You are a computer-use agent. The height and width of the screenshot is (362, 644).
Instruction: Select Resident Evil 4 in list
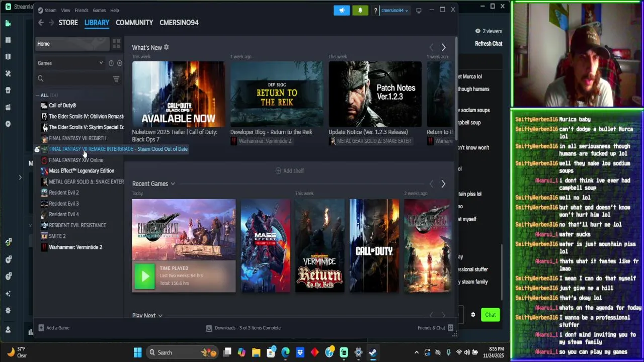(x=64, y=214)
